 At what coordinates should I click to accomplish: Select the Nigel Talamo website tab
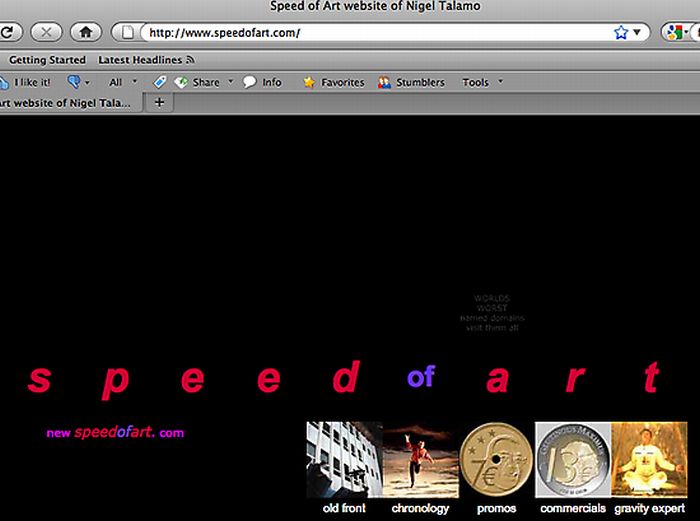[x=70, y=103]
